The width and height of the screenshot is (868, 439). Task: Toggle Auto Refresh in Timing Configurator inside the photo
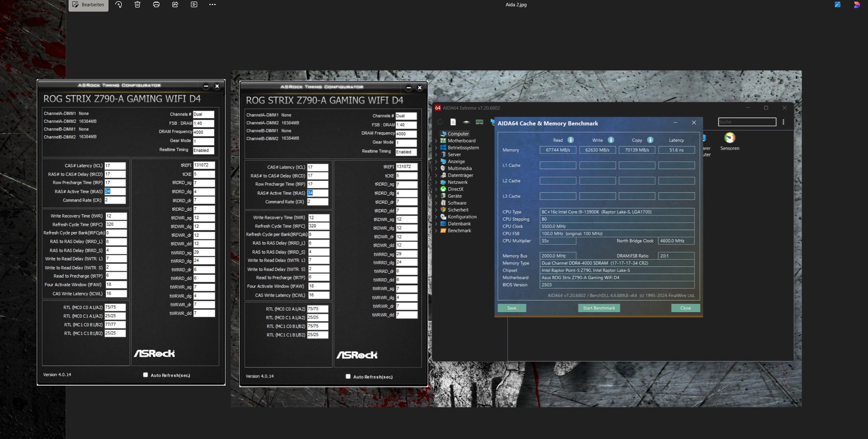[348, 376]
